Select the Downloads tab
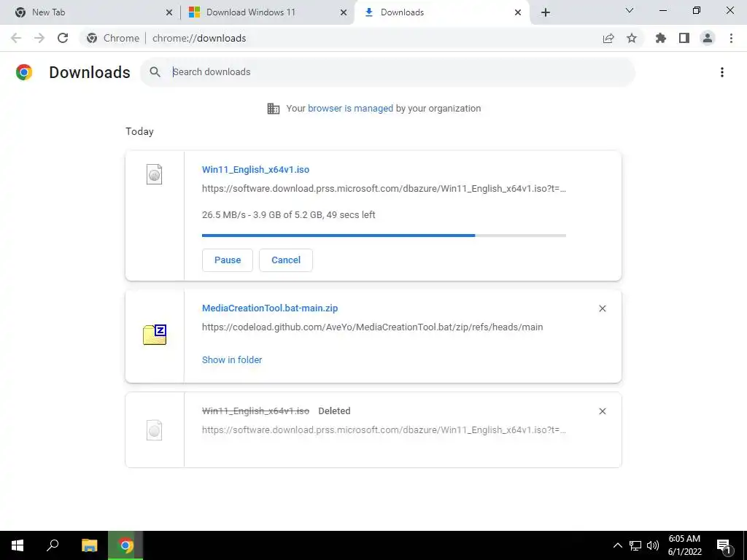The width and height of the screenshot is (747, 560). click(x=442, y=12)
